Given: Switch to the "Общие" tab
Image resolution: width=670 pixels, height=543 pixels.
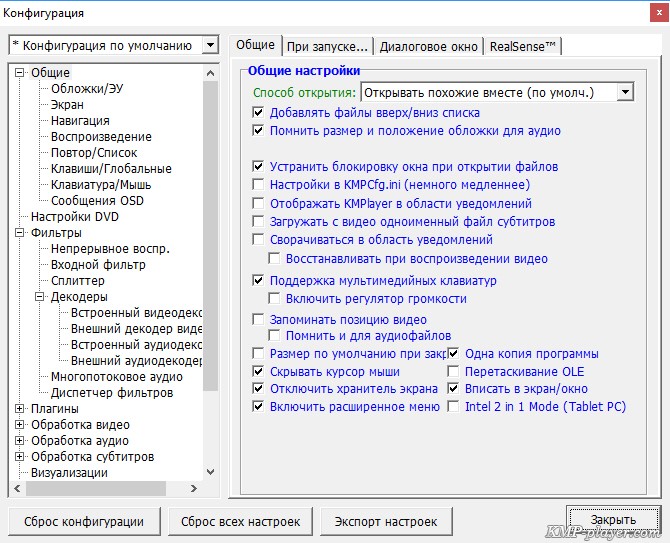Looking at the screenshot, I should coord(256,45).
